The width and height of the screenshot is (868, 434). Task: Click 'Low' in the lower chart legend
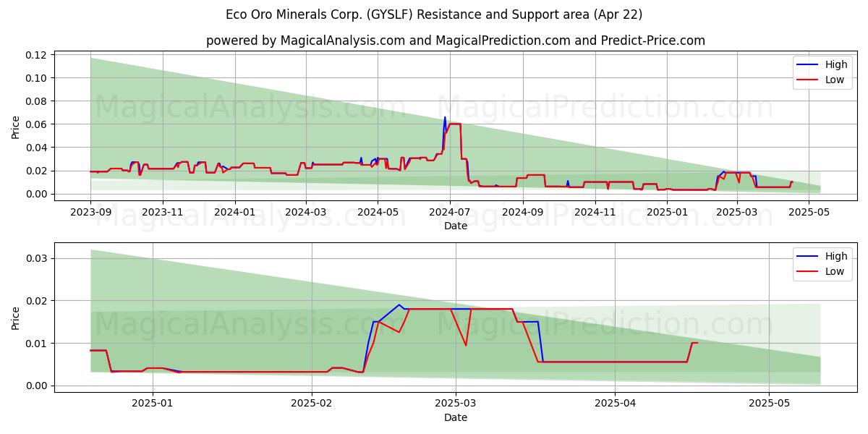(x=835, y=271)
